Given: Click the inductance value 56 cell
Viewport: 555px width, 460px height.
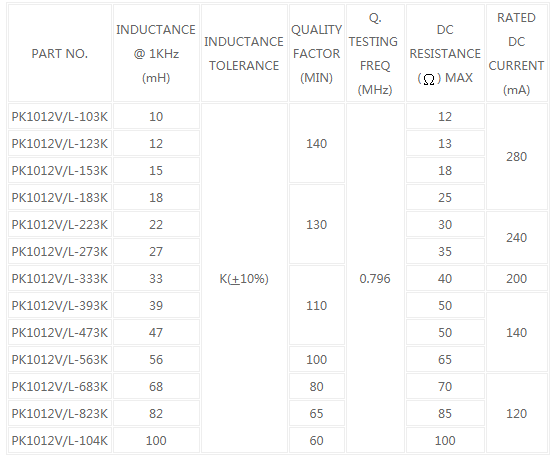Looking at the screenshot, I should tap(156, 360).
